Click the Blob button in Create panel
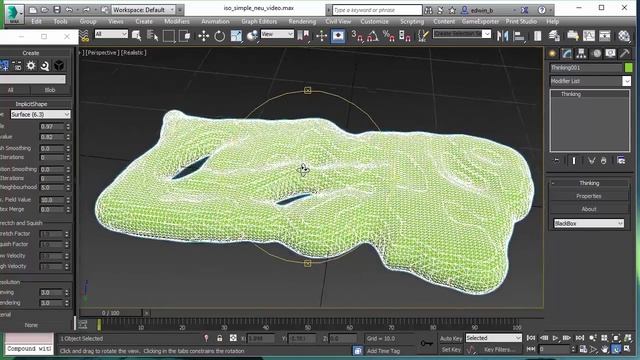 (x=50, y=90)
